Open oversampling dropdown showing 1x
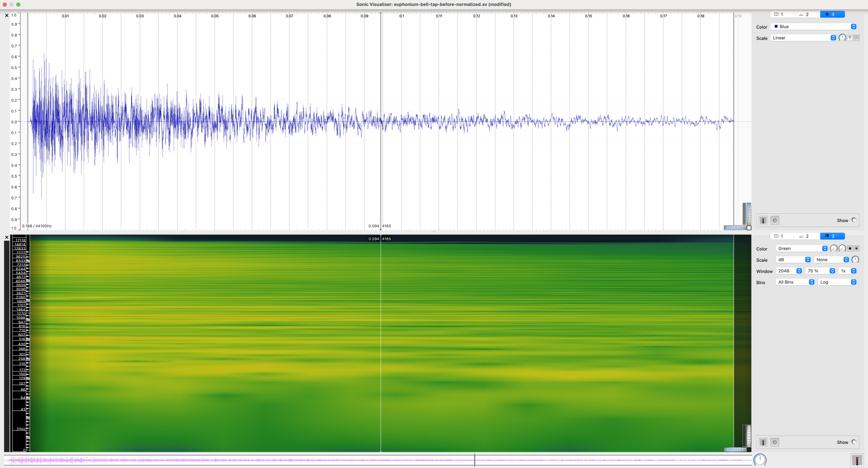Image resolution: width=868 pixels, height=468 pixels. pos(848,271)
